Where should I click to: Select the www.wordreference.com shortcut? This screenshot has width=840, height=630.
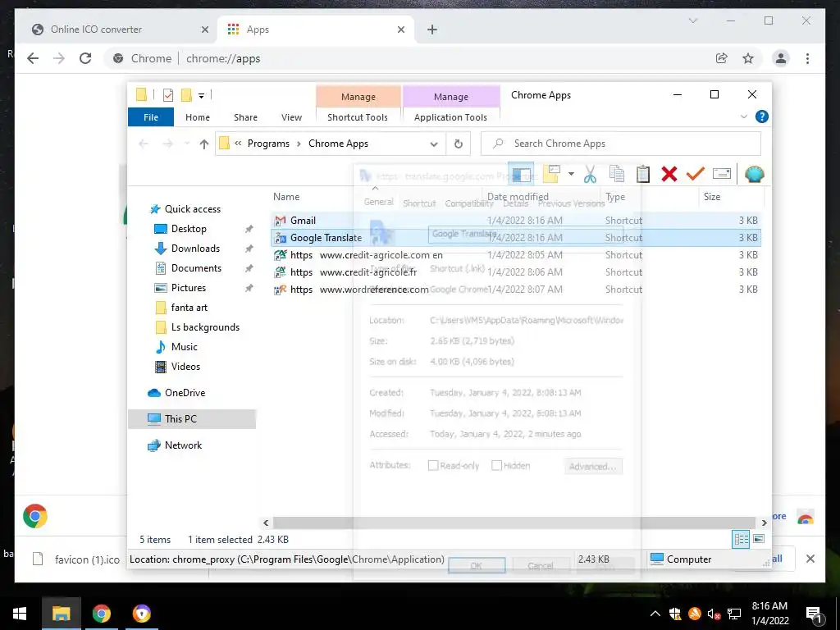(x=515, y=290)
